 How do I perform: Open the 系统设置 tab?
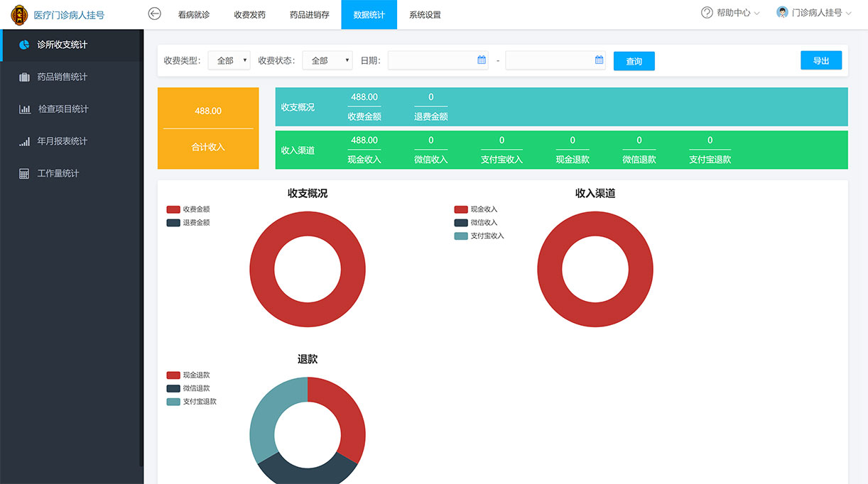[x=425, y=15]
